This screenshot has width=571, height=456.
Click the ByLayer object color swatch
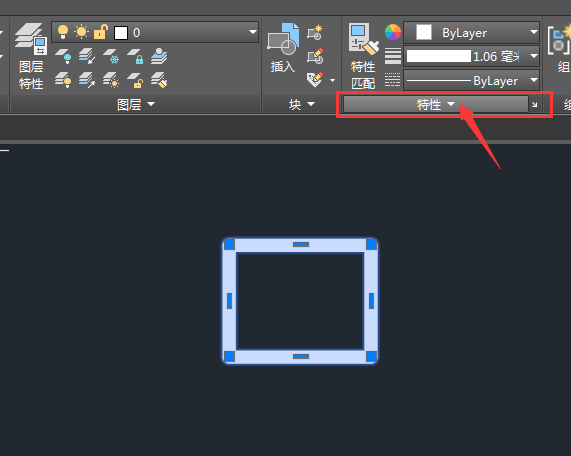(x=424, y=32)
